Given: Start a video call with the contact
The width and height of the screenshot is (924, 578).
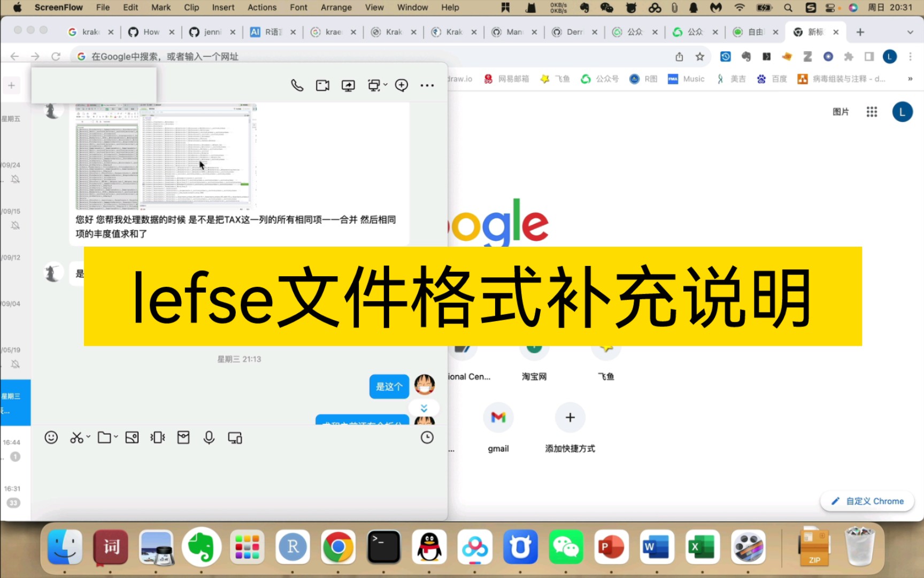Looking at the screenshot, I should click(322, 85).
